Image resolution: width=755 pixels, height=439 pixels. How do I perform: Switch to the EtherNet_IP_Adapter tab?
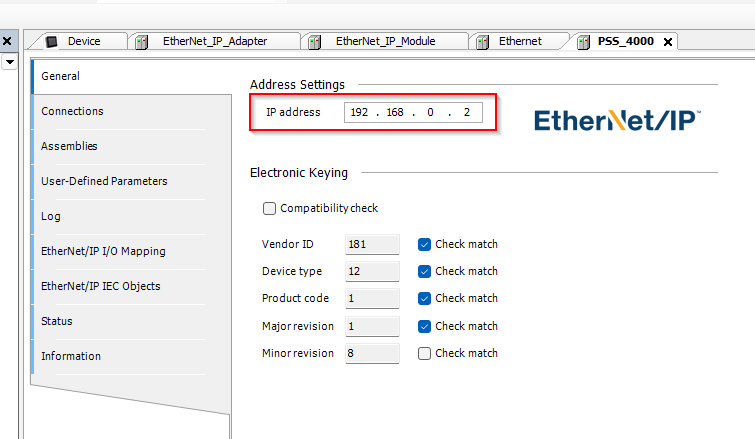click(215, 41)
